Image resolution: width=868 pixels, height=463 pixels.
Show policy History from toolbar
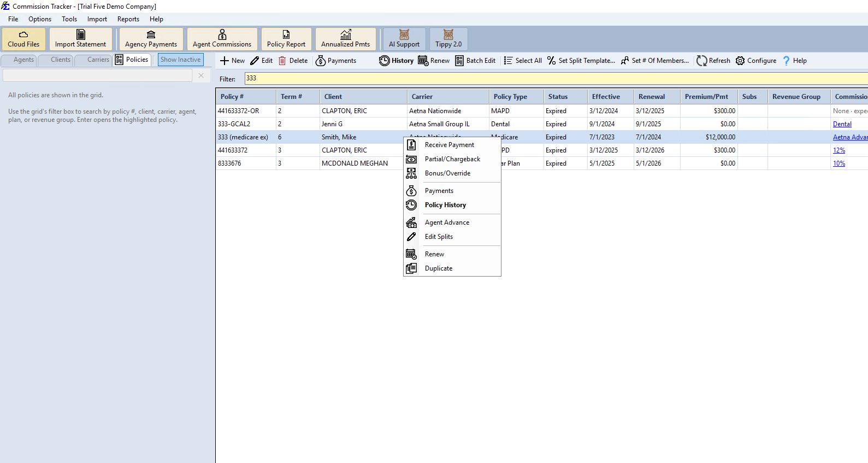click(x=397, y=61)
